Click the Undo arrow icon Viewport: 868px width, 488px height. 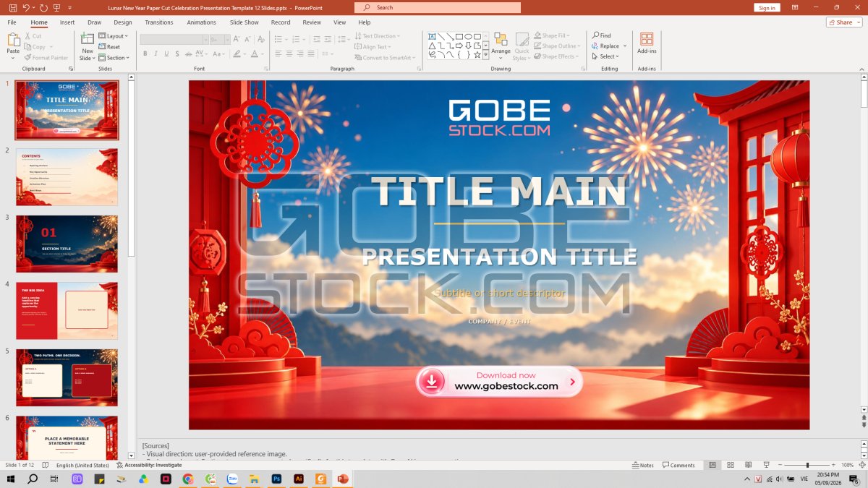point(26,7)
